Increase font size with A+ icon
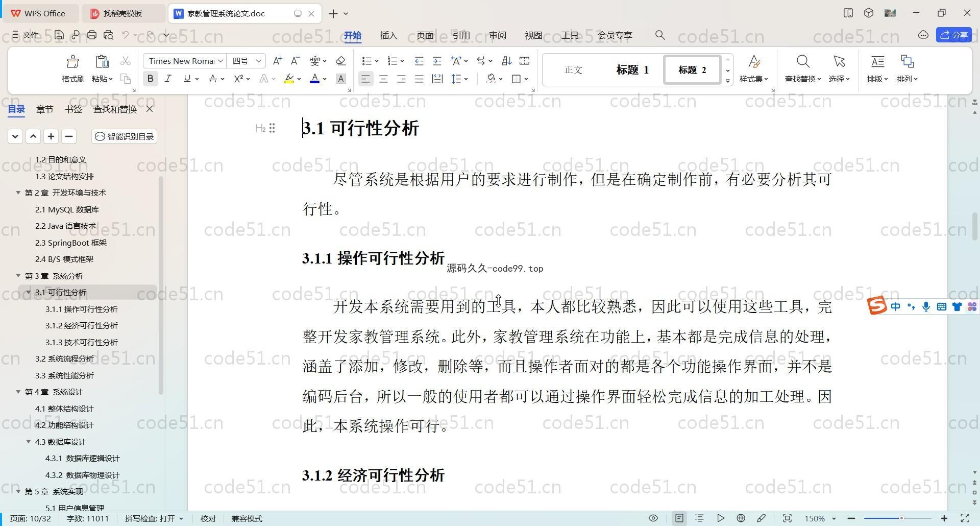 point(277,61)
